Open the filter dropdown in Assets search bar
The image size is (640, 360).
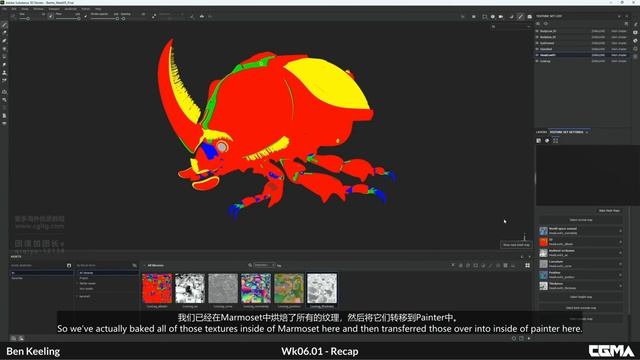[x=264, y=265]
